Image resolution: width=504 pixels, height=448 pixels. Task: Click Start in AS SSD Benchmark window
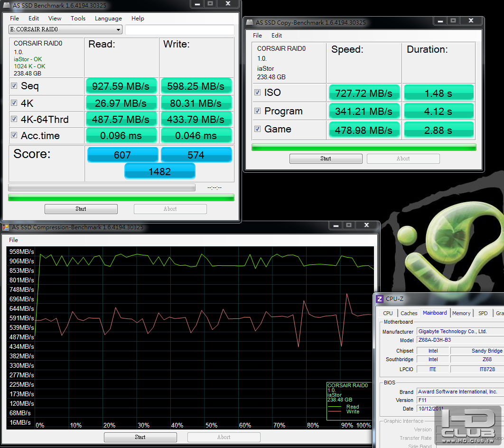(81, 209)
